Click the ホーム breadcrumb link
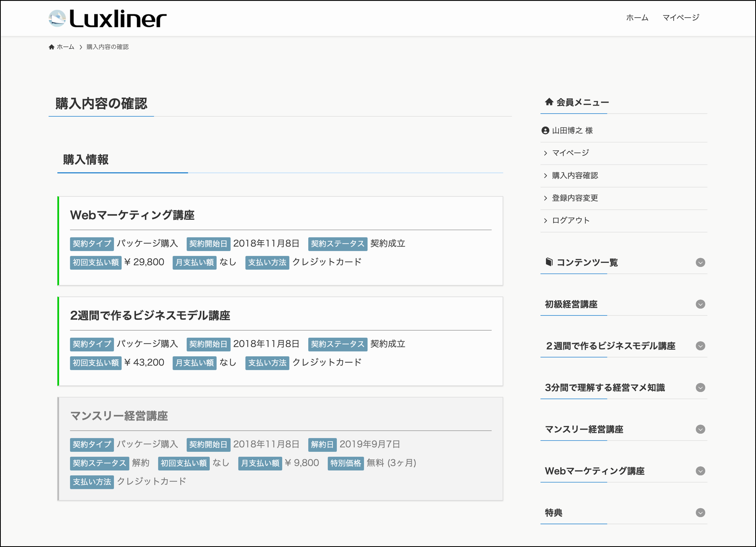Screen dimensions: 756x547 (x=65, y=47)
